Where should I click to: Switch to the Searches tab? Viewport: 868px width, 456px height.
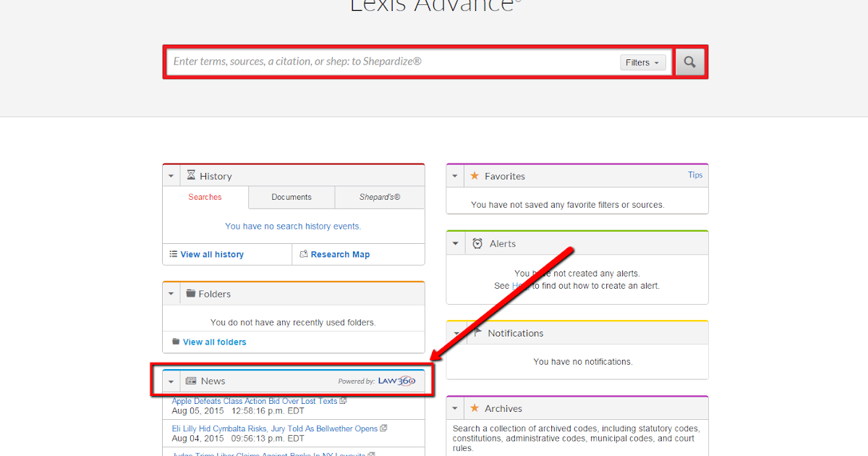(x=205, y=197)
